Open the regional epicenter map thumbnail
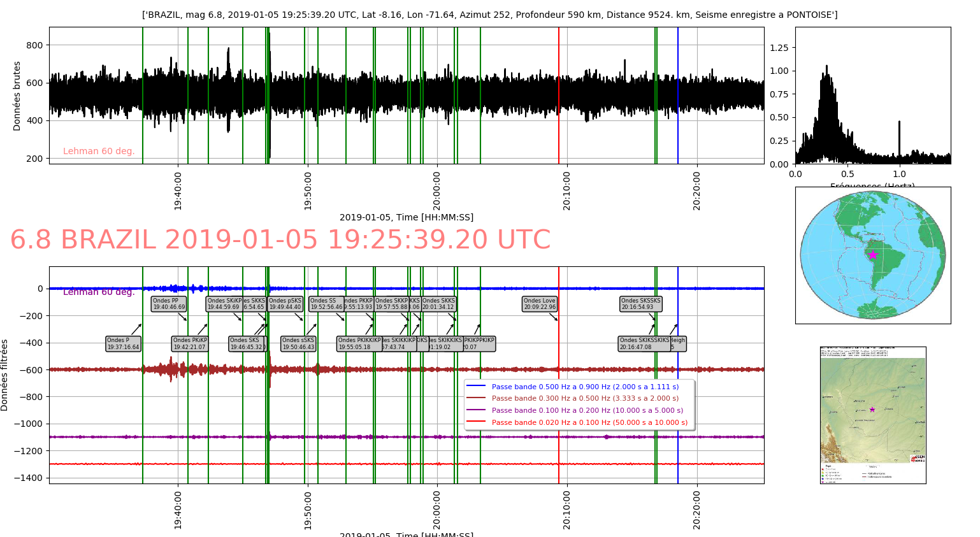The image size is (980, 537). coord(872,415)
